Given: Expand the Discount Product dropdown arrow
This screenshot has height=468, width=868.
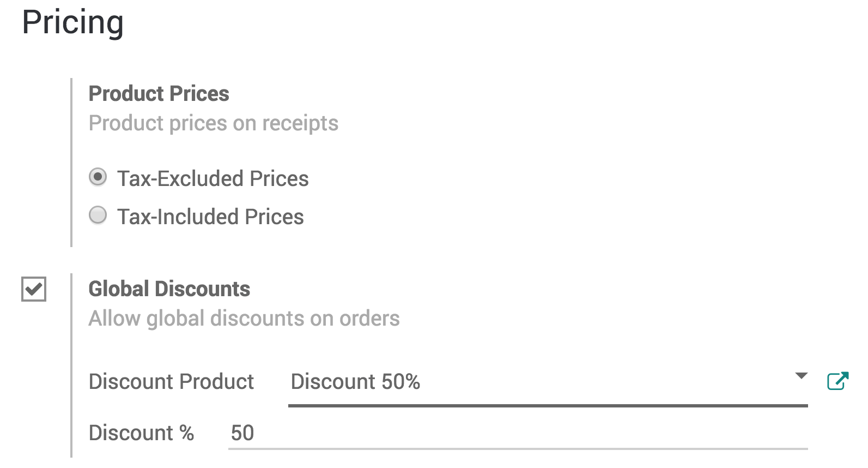Looking at the screenshot, I should tap(801, 376).
